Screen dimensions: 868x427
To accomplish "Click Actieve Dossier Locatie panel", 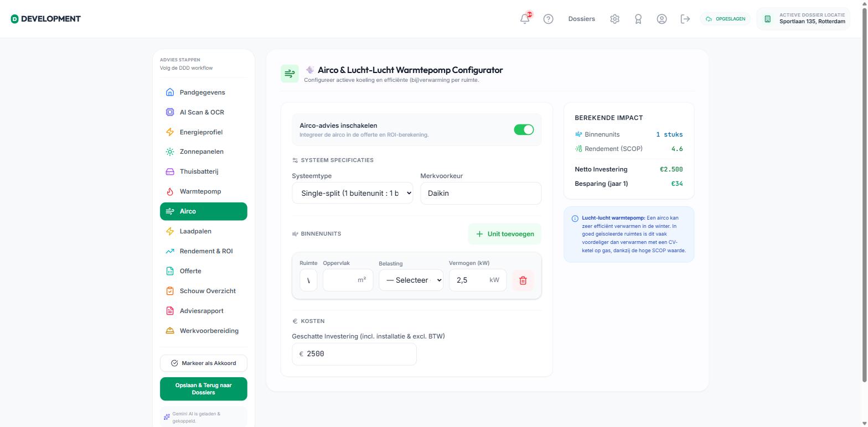I will [x=803, y=19].
